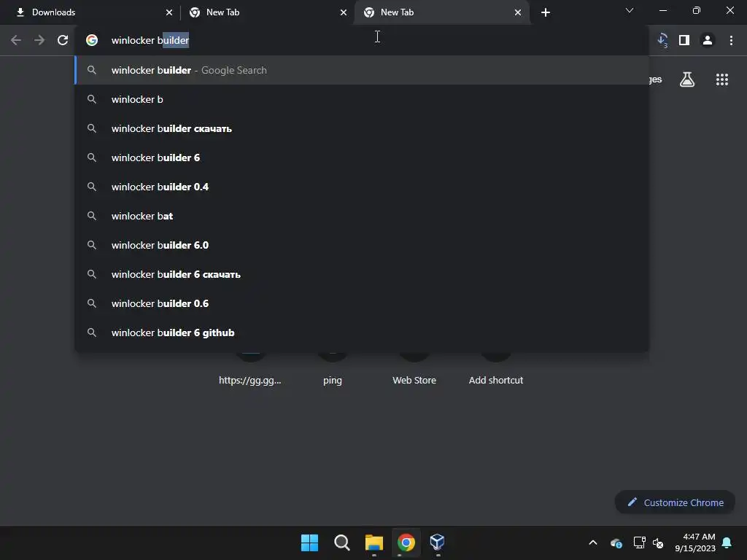Open the Downloads toolbar icon
The image size is (747, 560).
coord(662,41)
